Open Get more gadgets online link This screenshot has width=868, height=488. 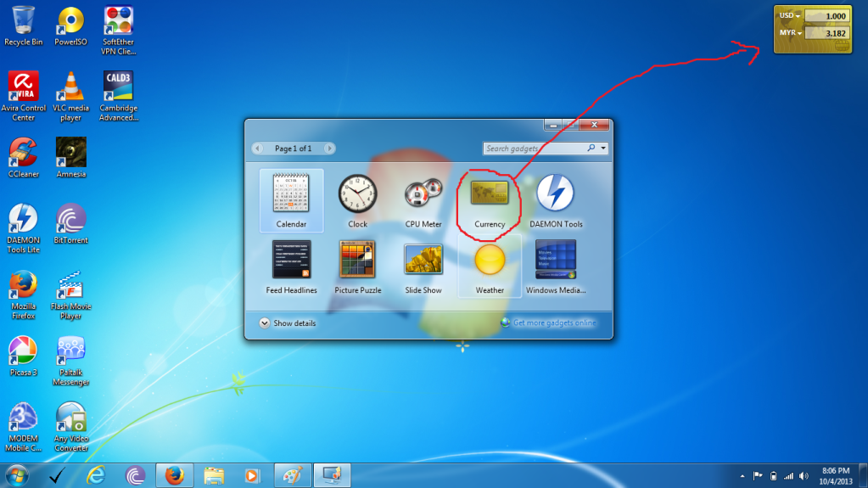(554, 323)
